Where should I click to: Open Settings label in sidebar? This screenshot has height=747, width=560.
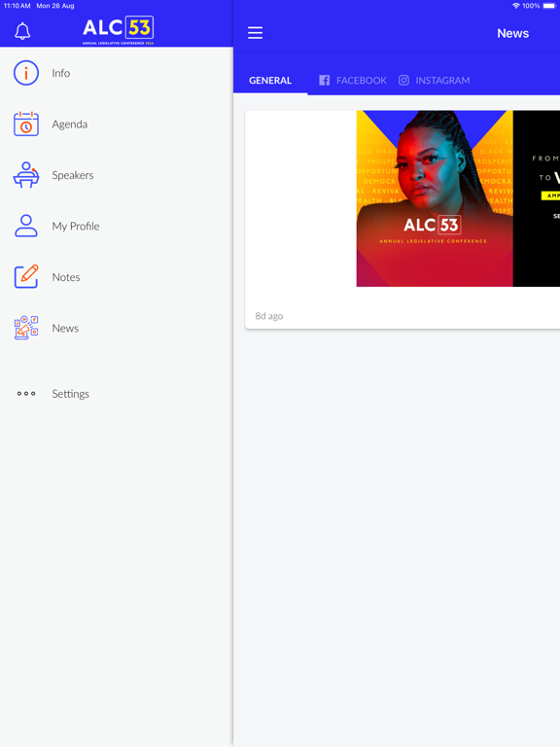[70, 394]
